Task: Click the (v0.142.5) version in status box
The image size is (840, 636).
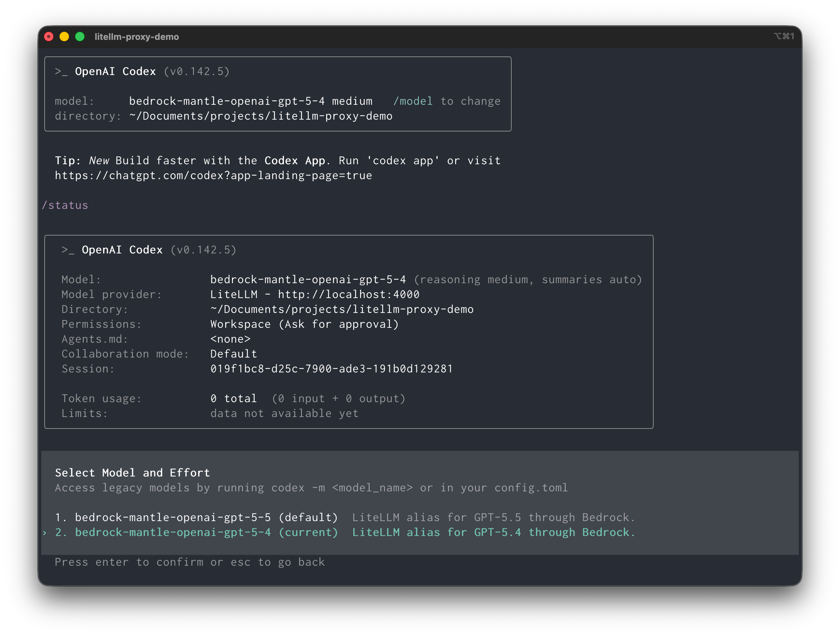Action: click(x=204, y=250)
